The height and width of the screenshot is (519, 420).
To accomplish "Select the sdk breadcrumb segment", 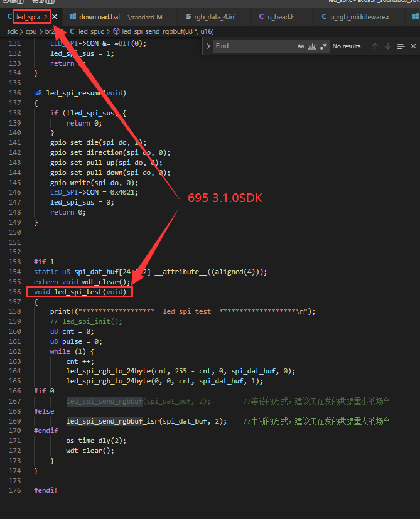I will pyautogui.click(x=13, y=31).
